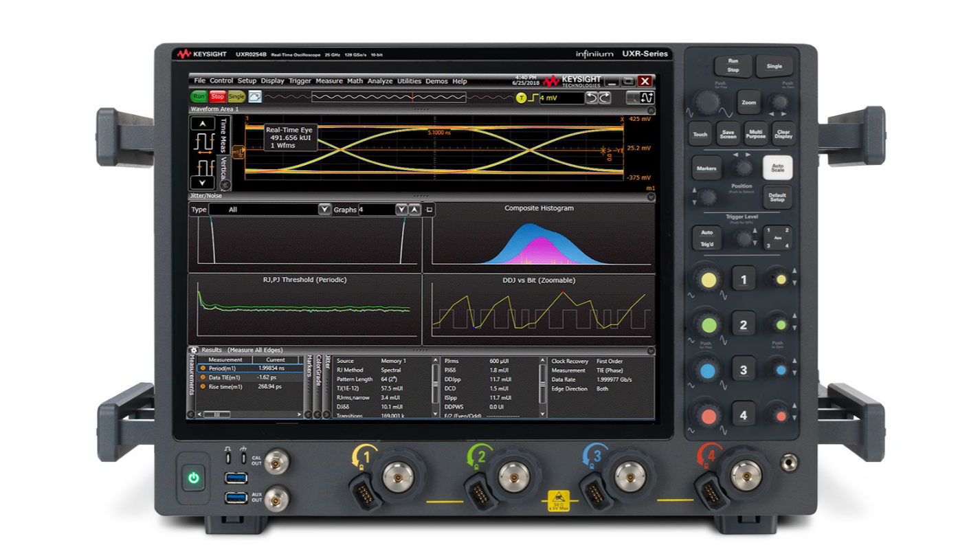Click the Trigger Level knob
This screenshot has height=556, width=980.
click(x=743, y=238)
